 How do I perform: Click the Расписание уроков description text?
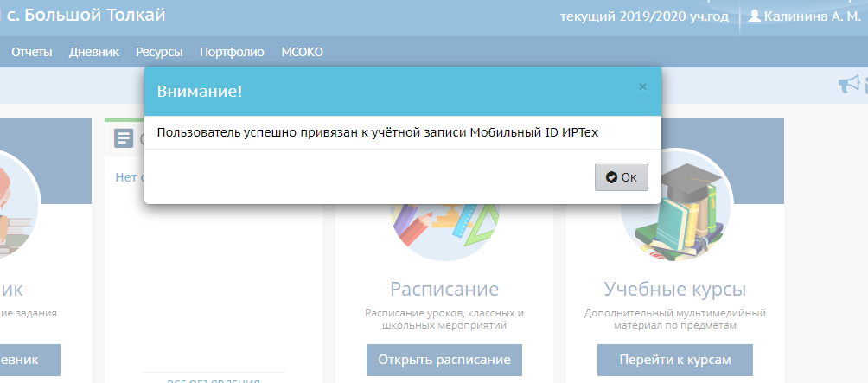tap(444, 319)
